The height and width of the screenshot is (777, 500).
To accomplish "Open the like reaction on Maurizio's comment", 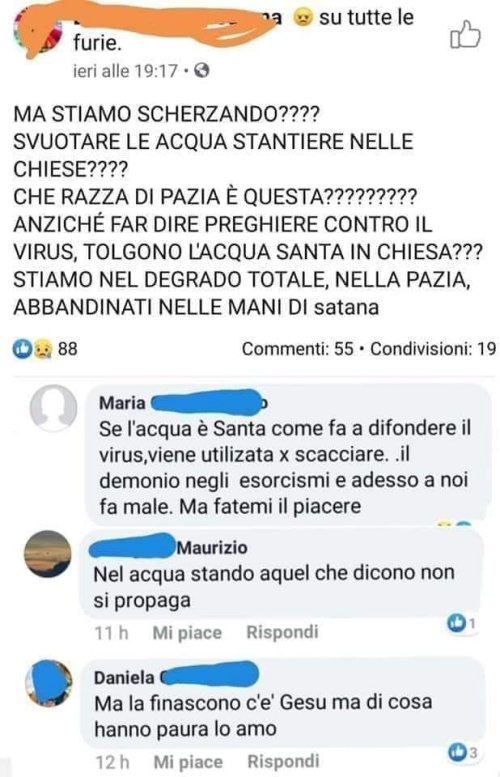I will tap(461, 623).
